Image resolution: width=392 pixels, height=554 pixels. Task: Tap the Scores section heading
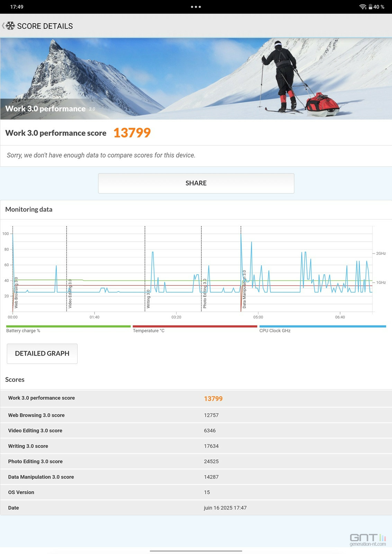[x=15, y=379]
